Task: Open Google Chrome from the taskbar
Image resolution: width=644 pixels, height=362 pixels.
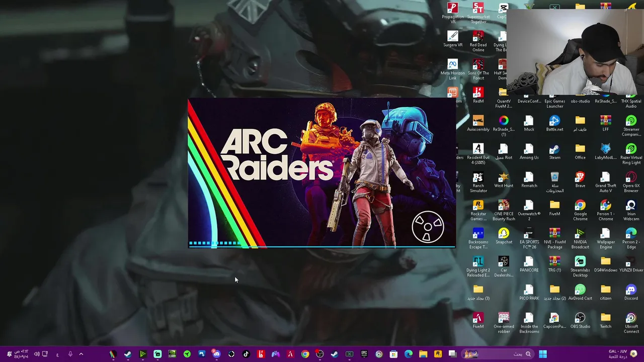Action: [305, 354]
